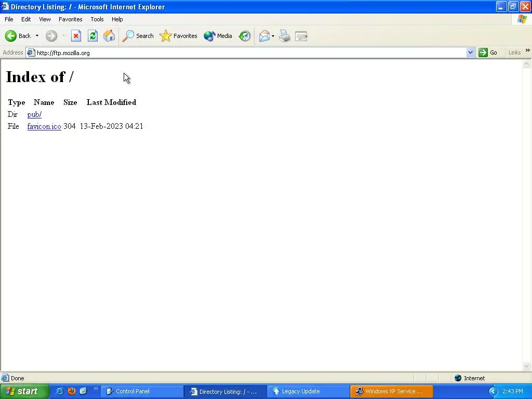Click the Internet Explorer title bar icon
The image size is (532, 399).
[x=5, y=6]
